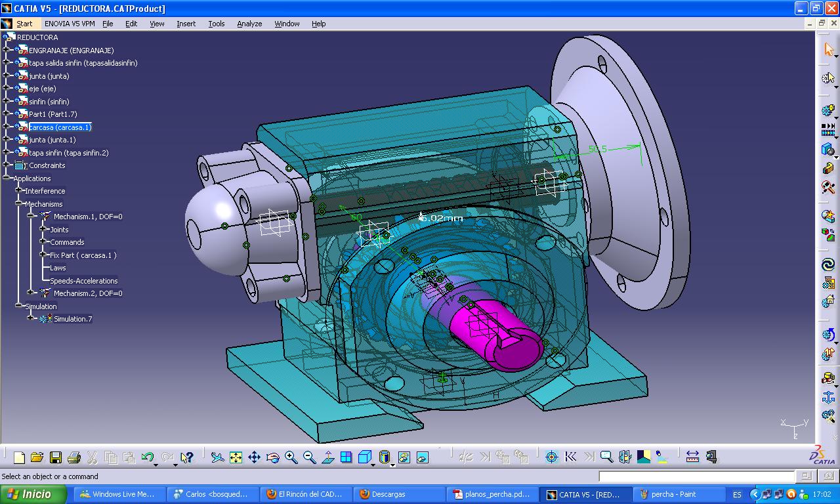Click the Normal View icon
Viewport: 840px width, 504px height.
pyautogui.click(x=327, y=457)
